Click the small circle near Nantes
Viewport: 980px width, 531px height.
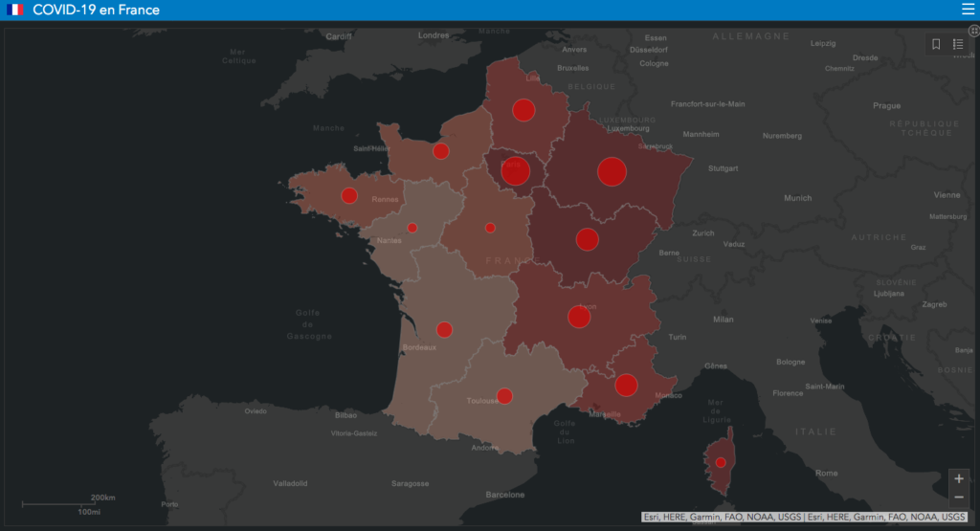pyautogui.click(x=412, y=228)
